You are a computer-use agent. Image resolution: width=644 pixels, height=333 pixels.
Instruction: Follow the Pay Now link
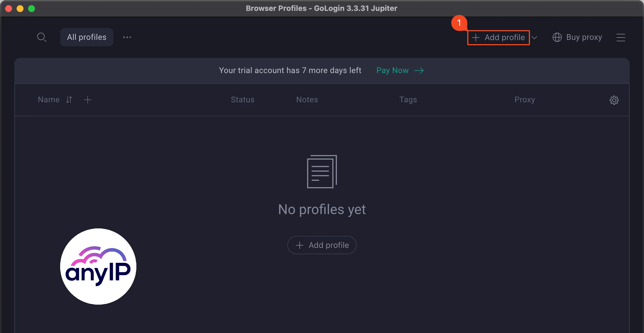392,70
